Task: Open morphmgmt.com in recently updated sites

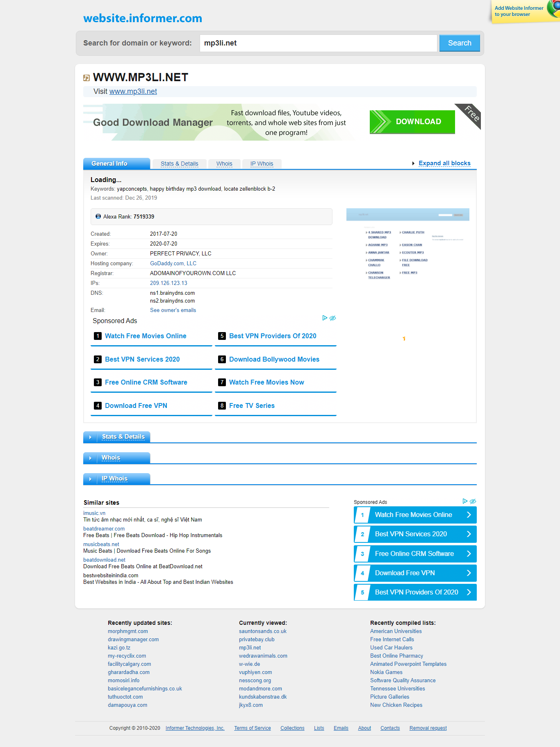Action: pyautogui.click(x=128, y=631)
